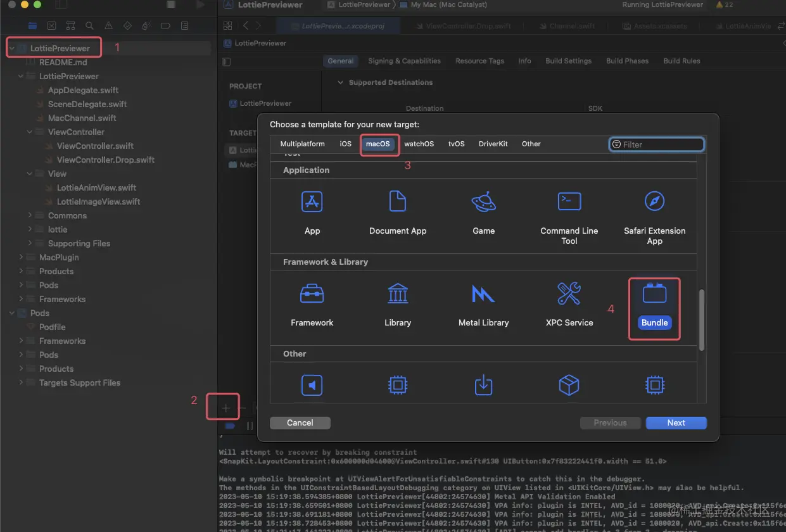
Task: Switch to the iOS template tab
Action: click(x=345, y=144)
